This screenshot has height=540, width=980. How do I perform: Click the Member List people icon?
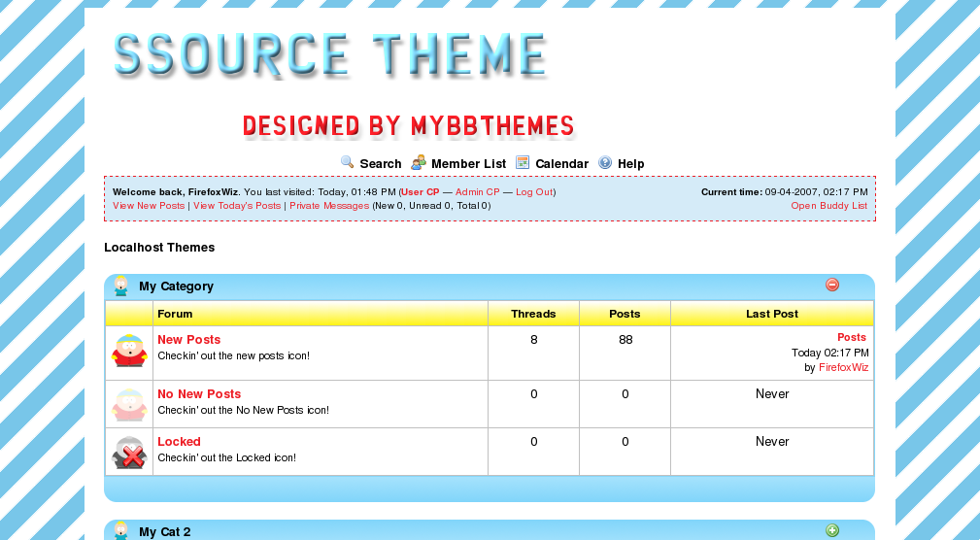tap(419, 162)
